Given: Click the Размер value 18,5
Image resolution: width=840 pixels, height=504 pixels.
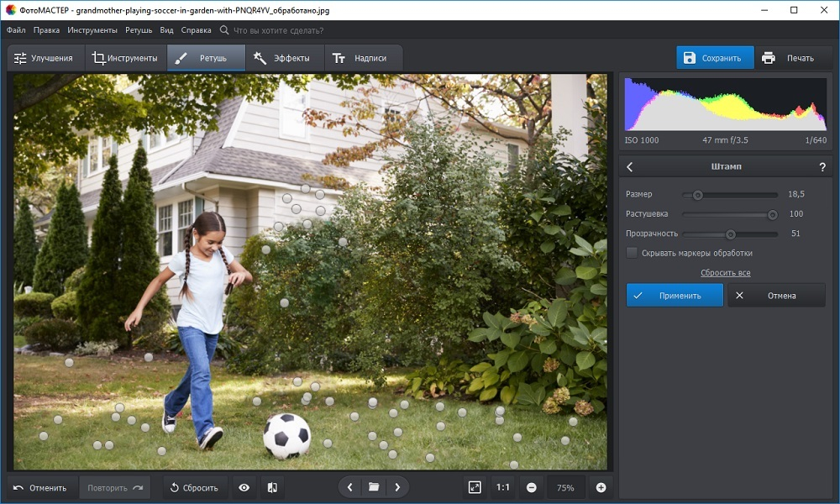Looking at the screenshot, I should point(795,194).
